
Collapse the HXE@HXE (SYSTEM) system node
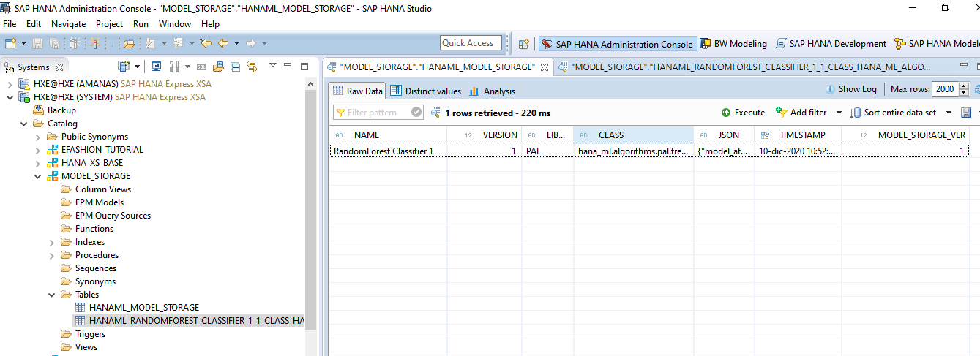10,97
